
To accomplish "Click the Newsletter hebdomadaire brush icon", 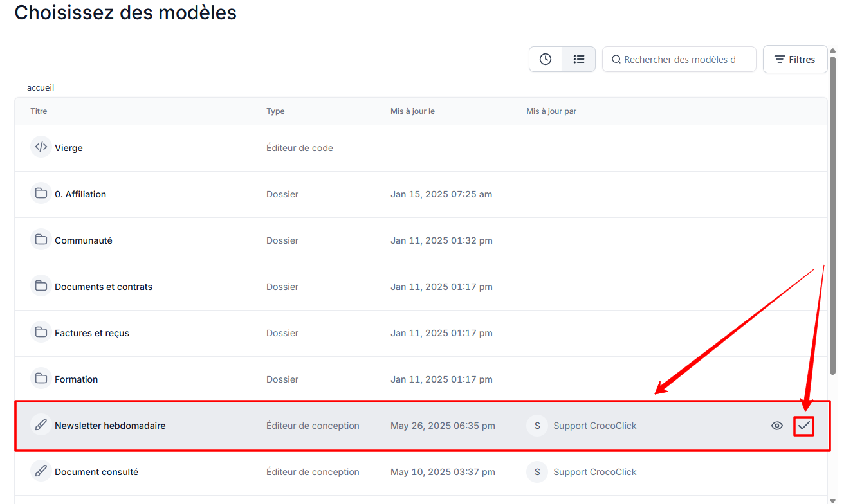I will 41,425.
